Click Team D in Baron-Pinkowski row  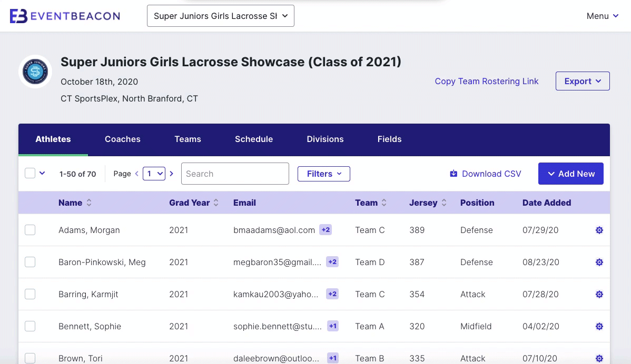coord(370,262)
